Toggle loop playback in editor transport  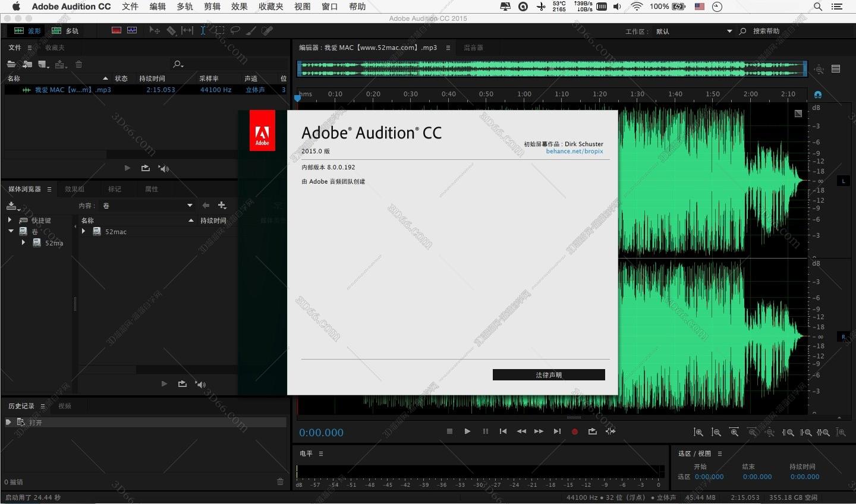[592, 431]
